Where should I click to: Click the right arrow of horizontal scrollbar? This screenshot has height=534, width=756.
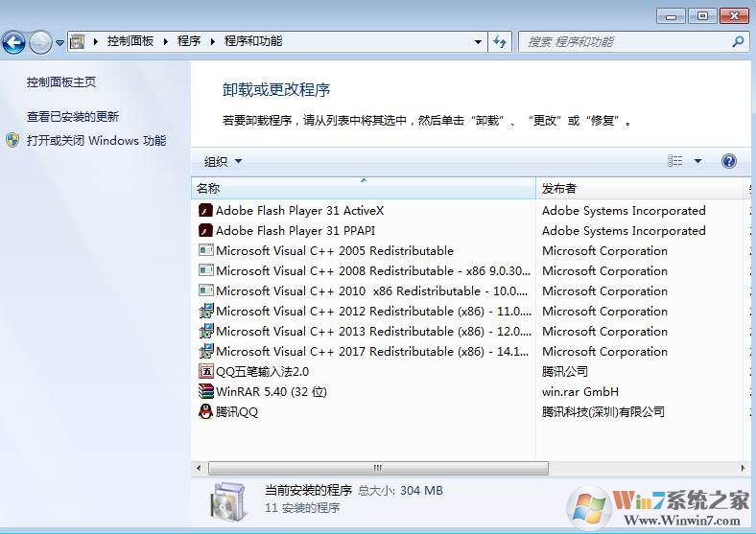pyautogui.click(x=743, y=468)
